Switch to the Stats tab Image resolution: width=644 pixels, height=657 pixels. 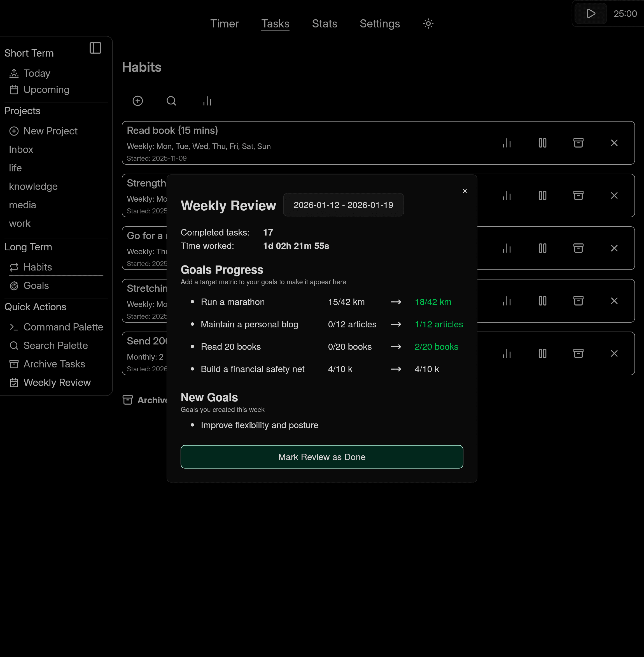tap(324, 24)
